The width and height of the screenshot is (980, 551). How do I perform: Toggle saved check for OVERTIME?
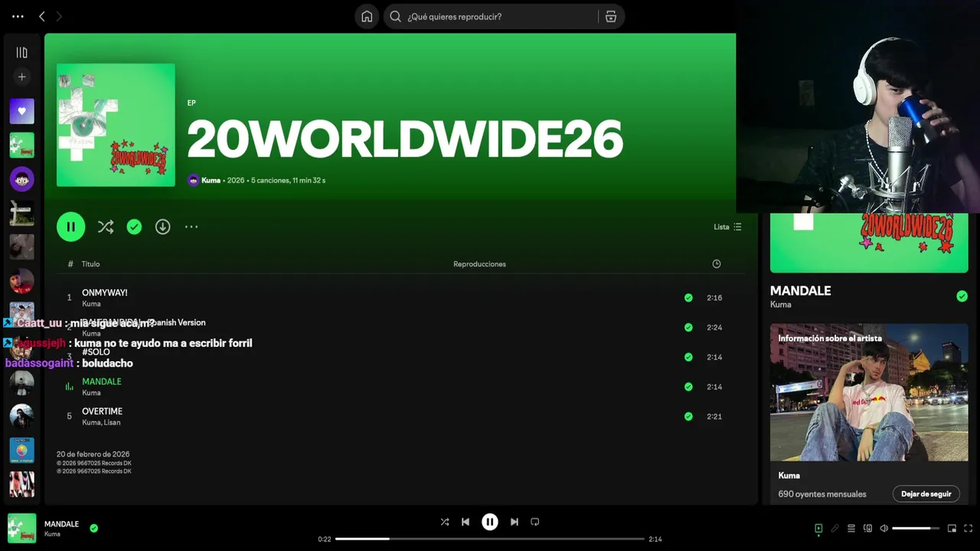[688, 416]
